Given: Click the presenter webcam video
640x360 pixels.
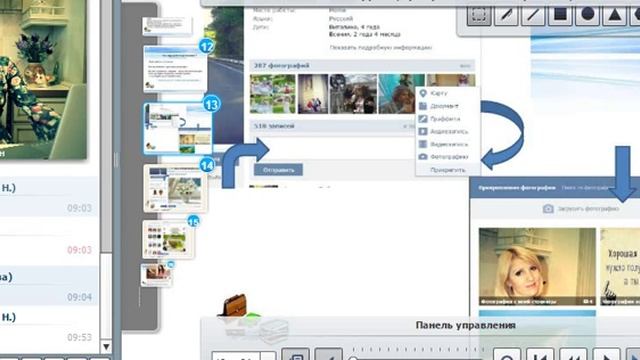Looking at the screenshot, I should [43, 79].
